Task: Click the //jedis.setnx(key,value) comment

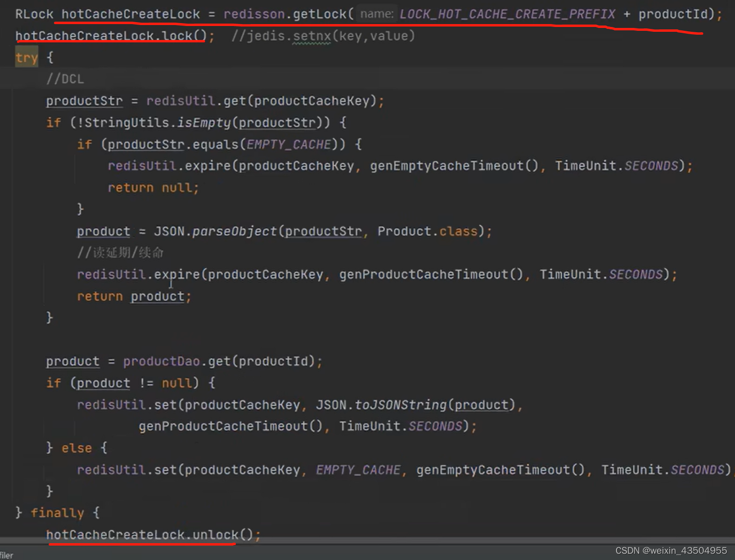Action: pos(323,36)
